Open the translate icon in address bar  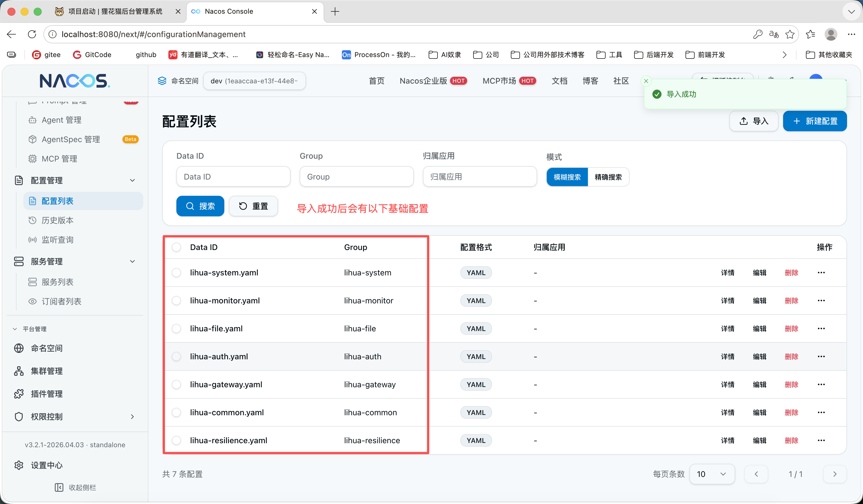point(774,34)
